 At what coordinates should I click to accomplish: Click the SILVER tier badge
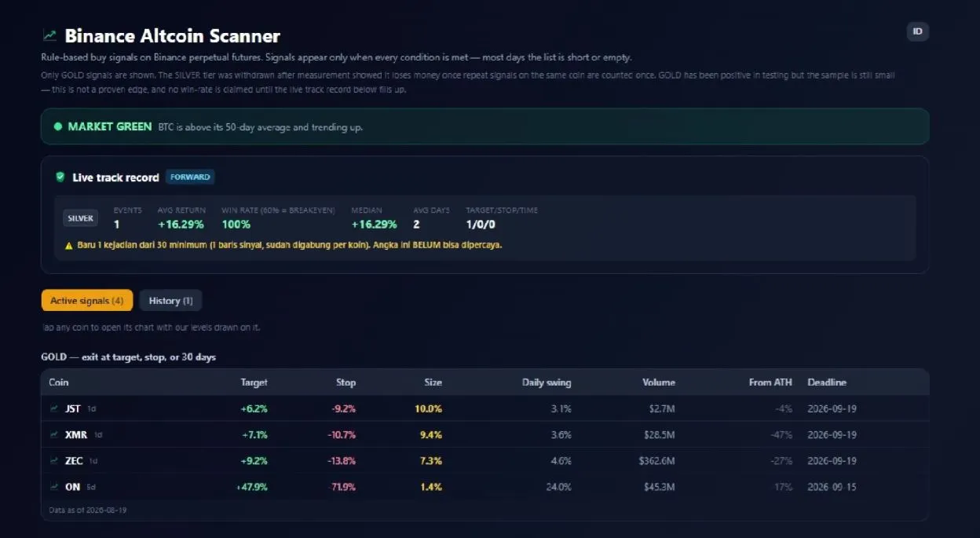pos(80,218)
